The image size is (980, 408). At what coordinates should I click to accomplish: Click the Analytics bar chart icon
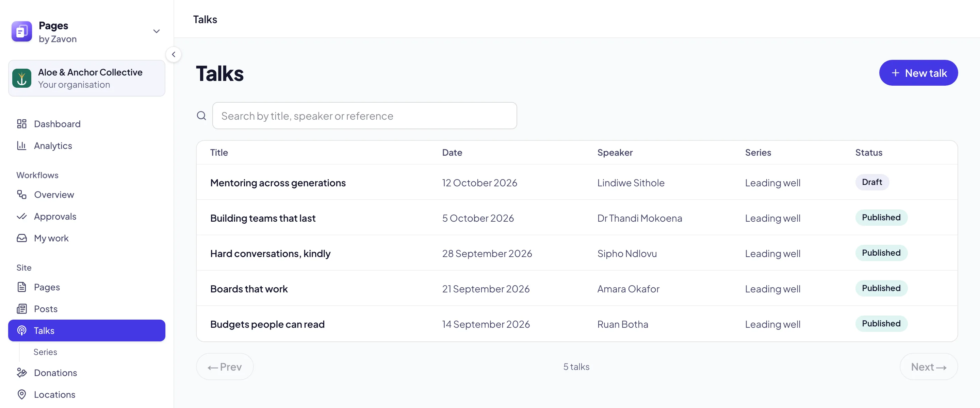[x=22, y=145]
